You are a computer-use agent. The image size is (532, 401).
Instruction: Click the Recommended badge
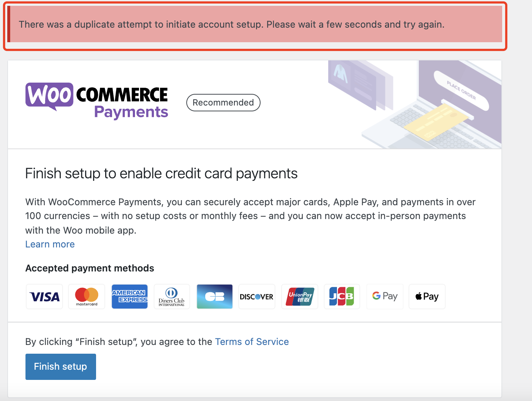[x=223, y=103]
